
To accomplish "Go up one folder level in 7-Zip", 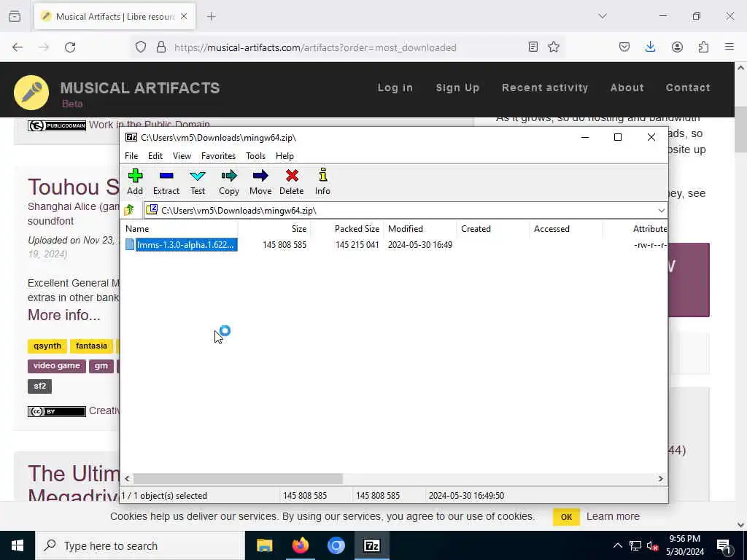I will (129, 210).
